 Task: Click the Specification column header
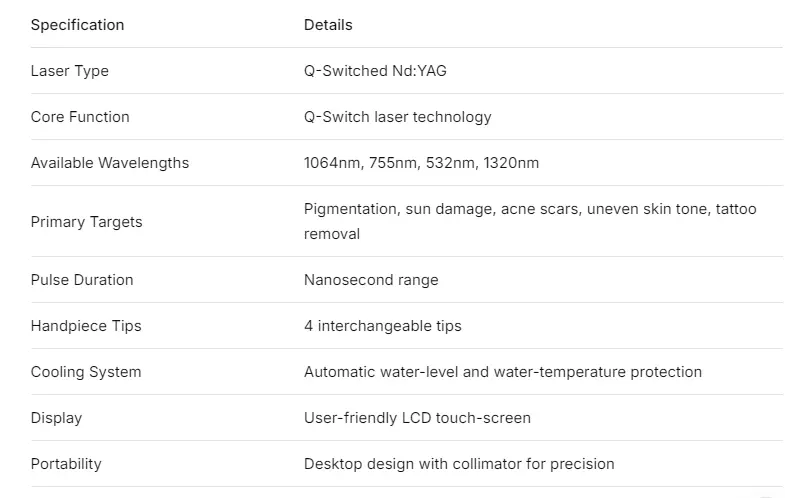pyautogui.click(x=77, y=25)
